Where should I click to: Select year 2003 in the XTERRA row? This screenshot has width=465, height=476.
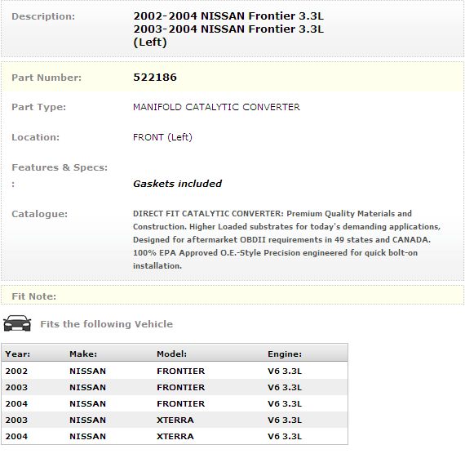[16, 420]
